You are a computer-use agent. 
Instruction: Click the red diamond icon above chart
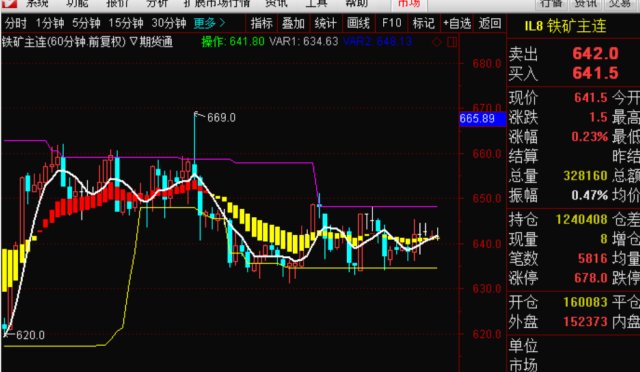point(437,42)
